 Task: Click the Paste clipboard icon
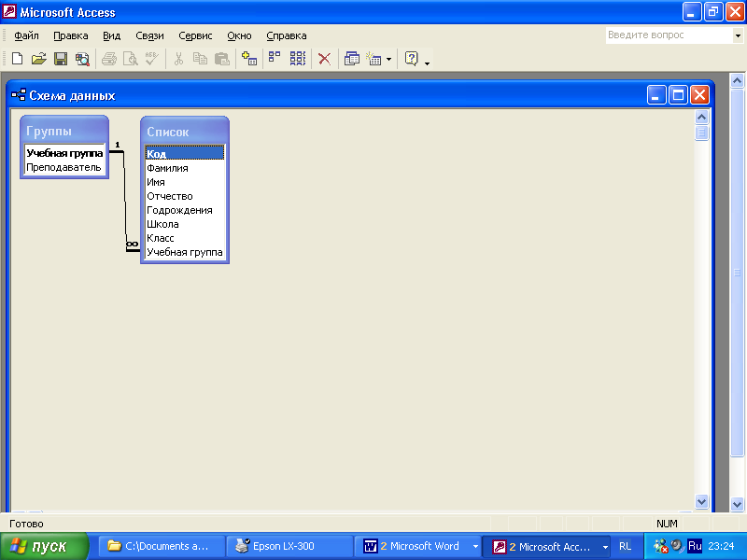tap(222, 59)
